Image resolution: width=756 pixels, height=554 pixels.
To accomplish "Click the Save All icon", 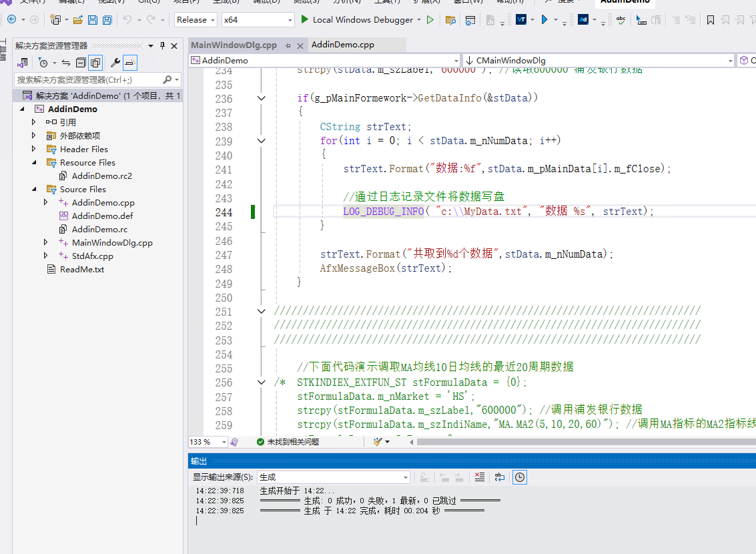I will coord(107,20).
